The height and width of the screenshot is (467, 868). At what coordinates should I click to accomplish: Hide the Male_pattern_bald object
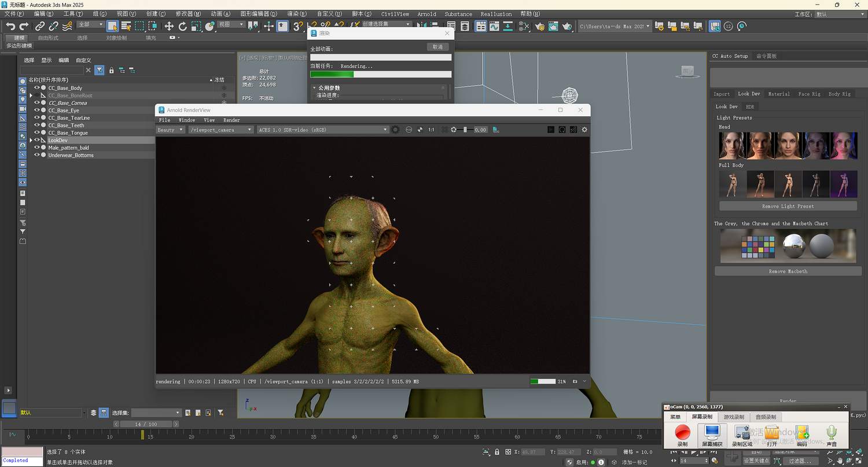[x=37, y=148]
